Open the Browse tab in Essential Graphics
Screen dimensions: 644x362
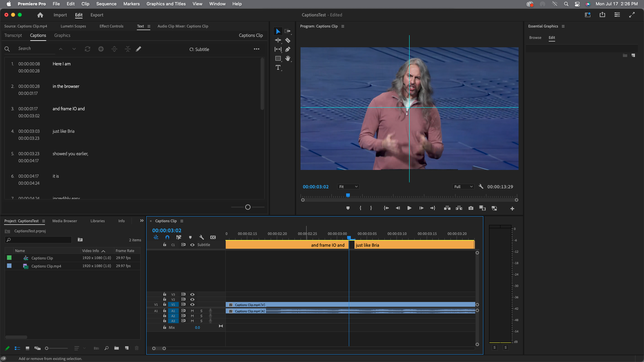[535, 38]
